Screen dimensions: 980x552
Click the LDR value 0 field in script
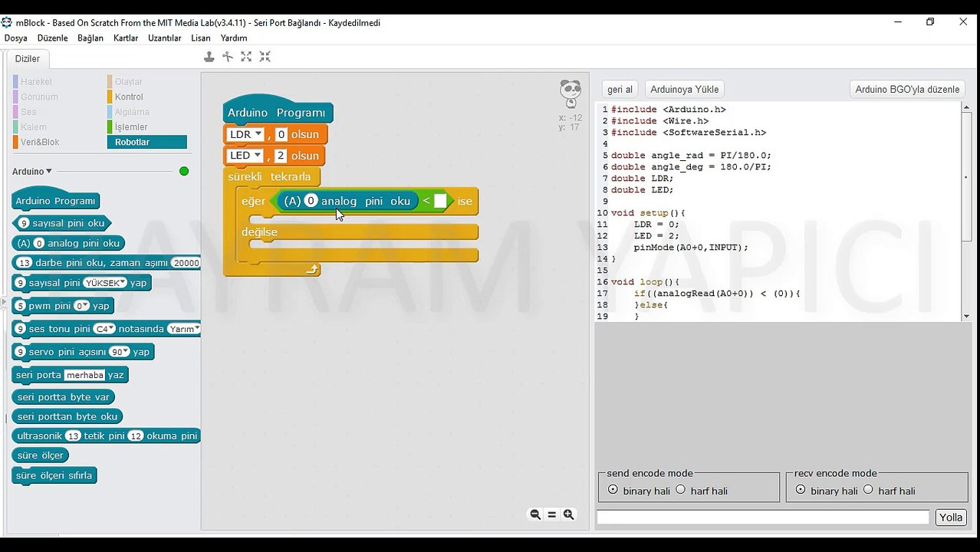point(281,134)
